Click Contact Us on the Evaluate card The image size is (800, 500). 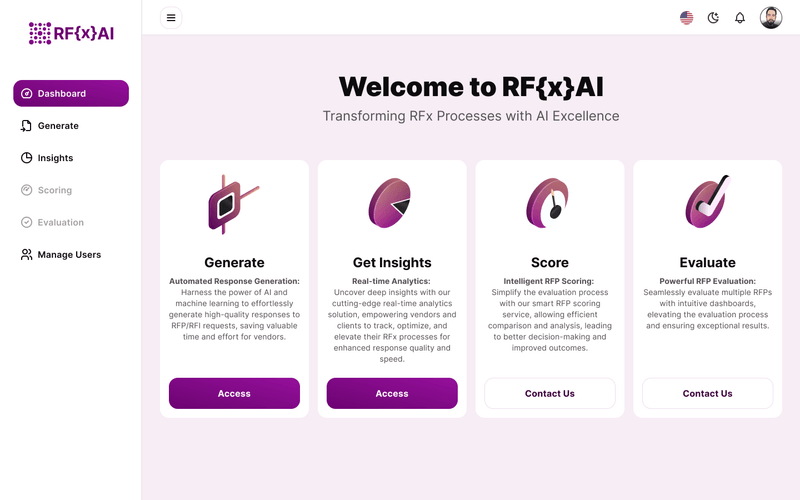pyautogui.click(x=708, y=393)
